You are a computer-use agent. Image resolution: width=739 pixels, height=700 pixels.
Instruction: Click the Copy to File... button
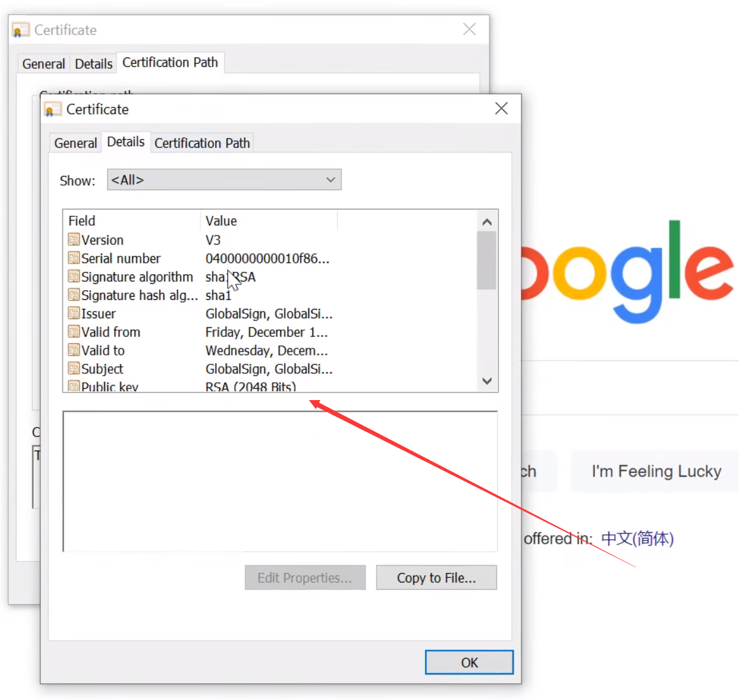tap(437, 577)
